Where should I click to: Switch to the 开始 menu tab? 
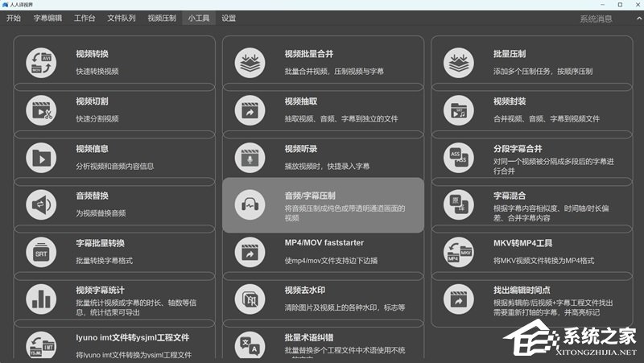tap(14, 18)
